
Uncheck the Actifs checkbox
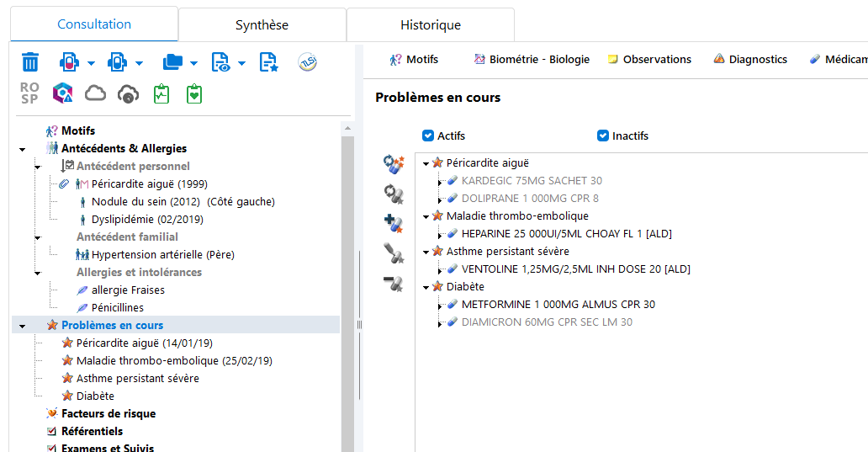click(428, 136)
